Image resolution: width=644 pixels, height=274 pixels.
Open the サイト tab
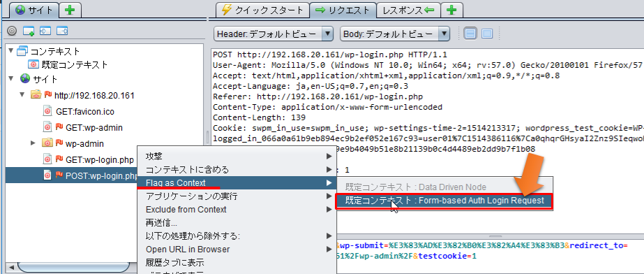pyautogui.click(x=35, y=10)
